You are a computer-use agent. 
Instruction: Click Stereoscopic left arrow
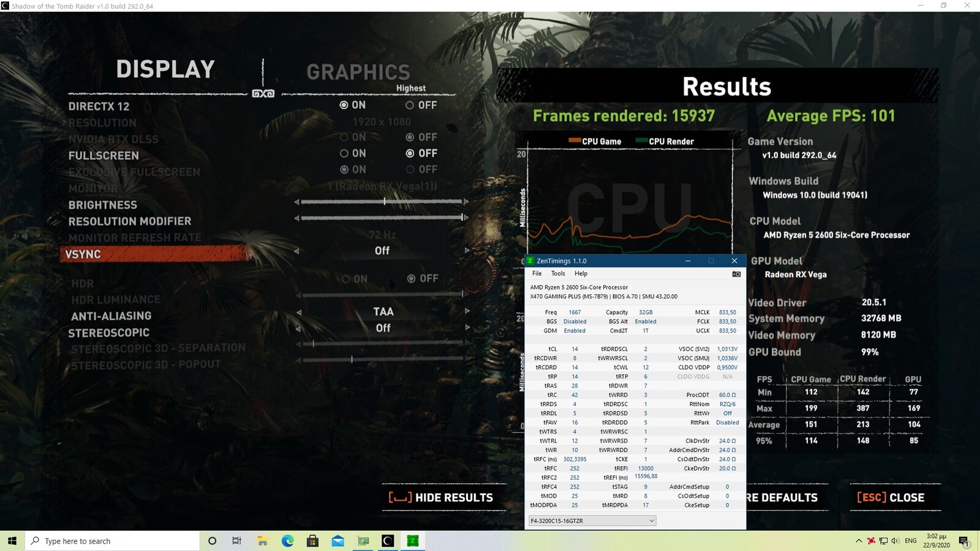point(299,329)
